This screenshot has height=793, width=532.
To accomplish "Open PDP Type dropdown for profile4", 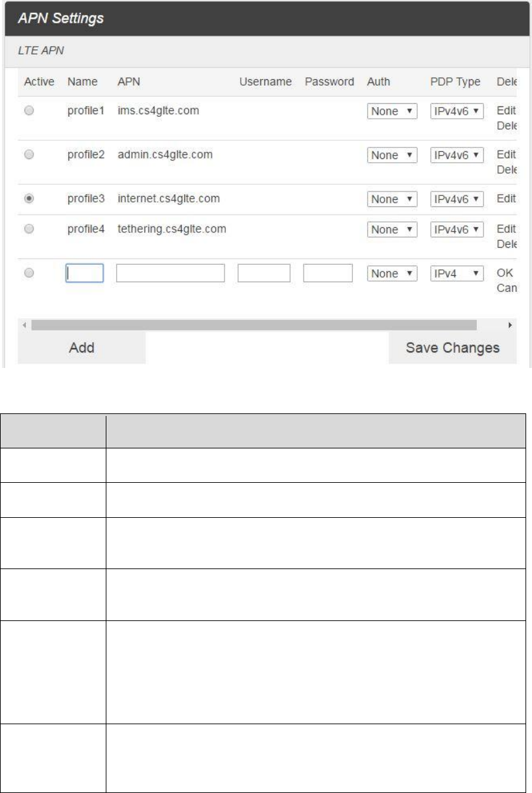I will (457, 230).
